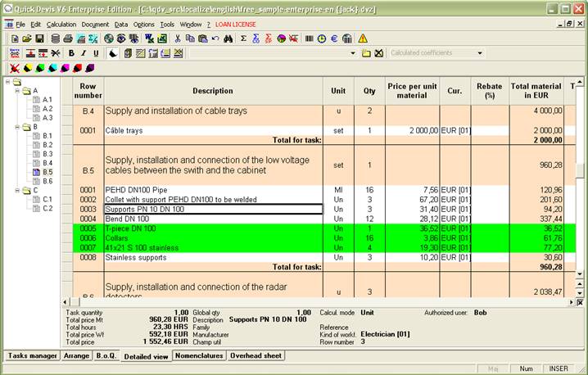Viewport: 588px width, 375px height.
Task: Click the Find binoculars icon
Action: tap(228, 38)
